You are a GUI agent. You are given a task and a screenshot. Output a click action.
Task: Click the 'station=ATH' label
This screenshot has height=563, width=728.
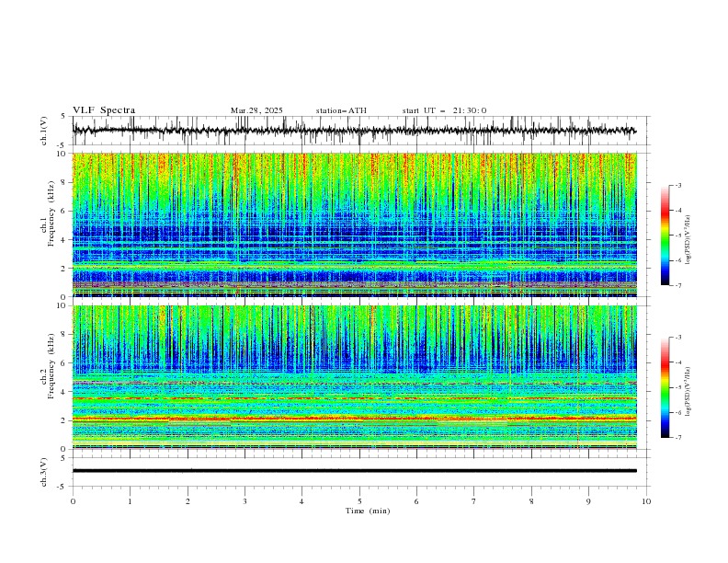(341, 110)
